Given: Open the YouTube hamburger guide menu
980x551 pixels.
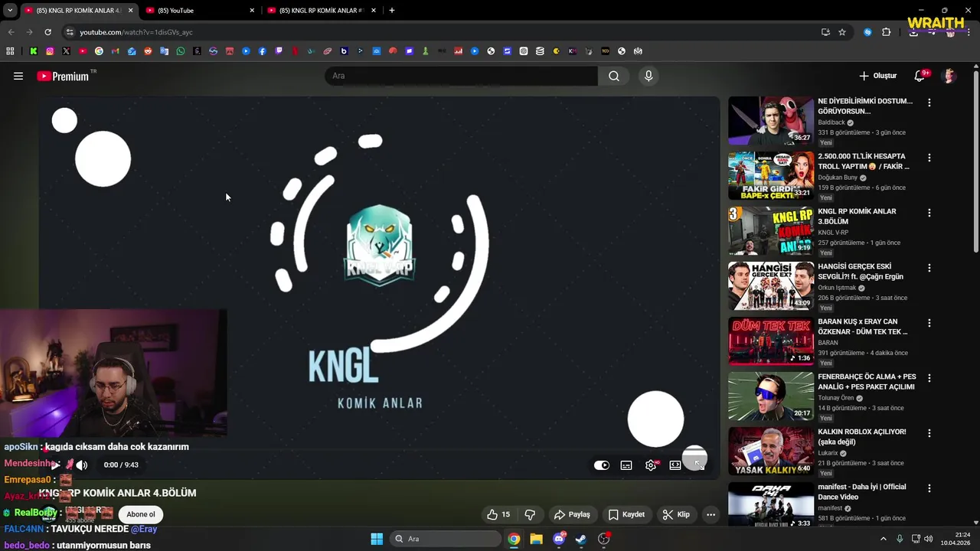Looking at the screenshot, I should (x=18, y=76).
